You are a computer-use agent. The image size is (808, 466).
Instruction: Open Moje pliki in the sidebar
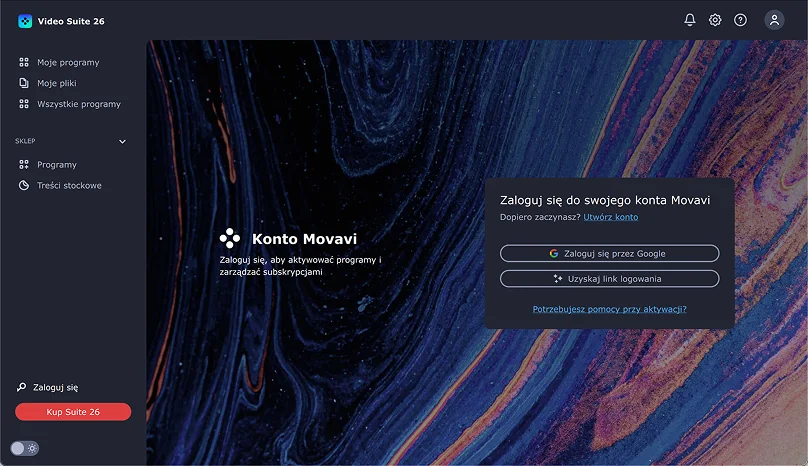click(x=57, y=83)
